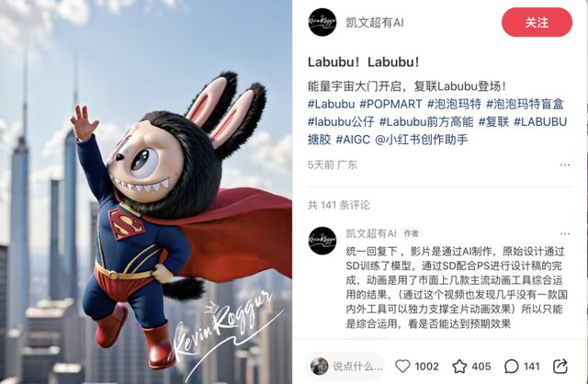Open the #复联 hashtag
This screenshot has width=588, height=384.
click(x=493, y=122)
